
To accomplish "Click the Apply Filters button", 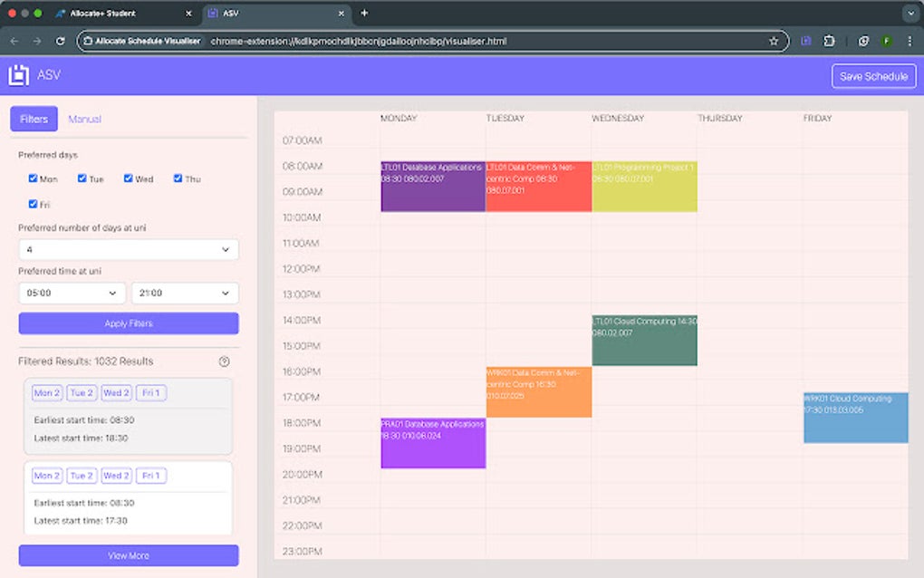I will pyautogui.click(x=128, y=323).
